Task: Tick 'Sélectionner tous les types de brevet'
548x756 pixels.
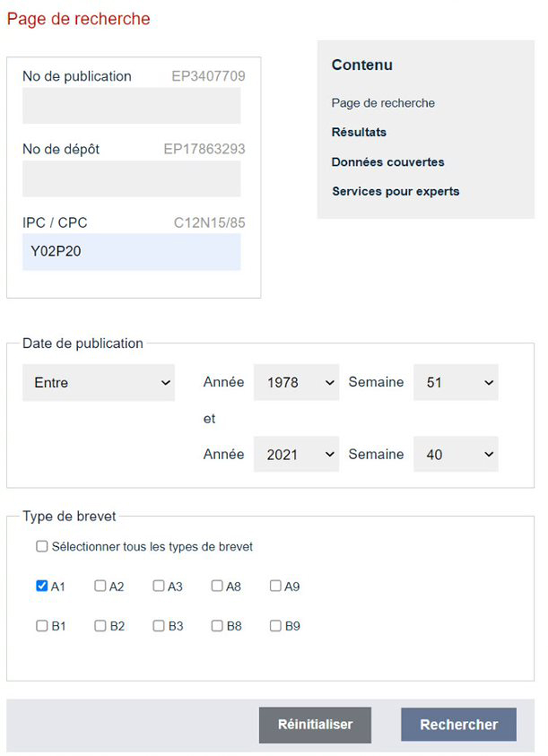Action: point(42,546)
